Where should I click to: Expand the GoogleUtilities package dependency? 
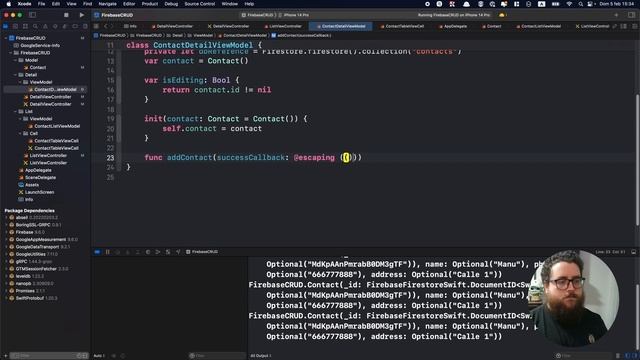coord(6,254)
